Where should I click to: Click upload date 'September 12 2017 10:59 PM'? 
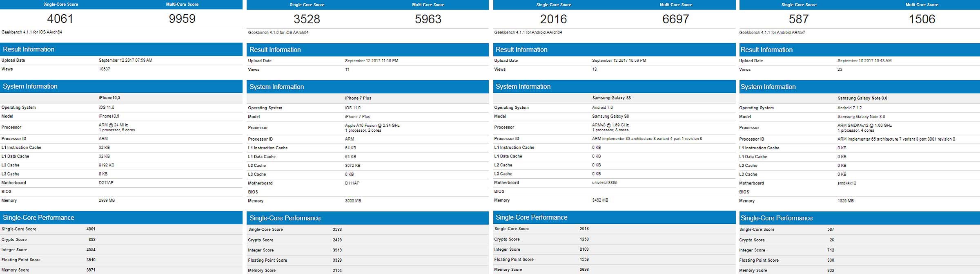(x=619, y=61)
